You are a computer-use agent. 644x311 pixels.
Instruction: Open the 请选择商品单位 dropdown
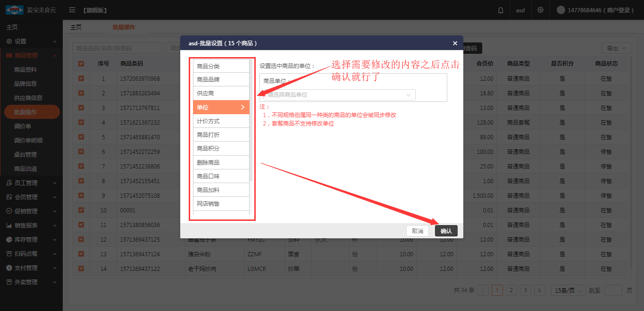[x=339, y=95]
